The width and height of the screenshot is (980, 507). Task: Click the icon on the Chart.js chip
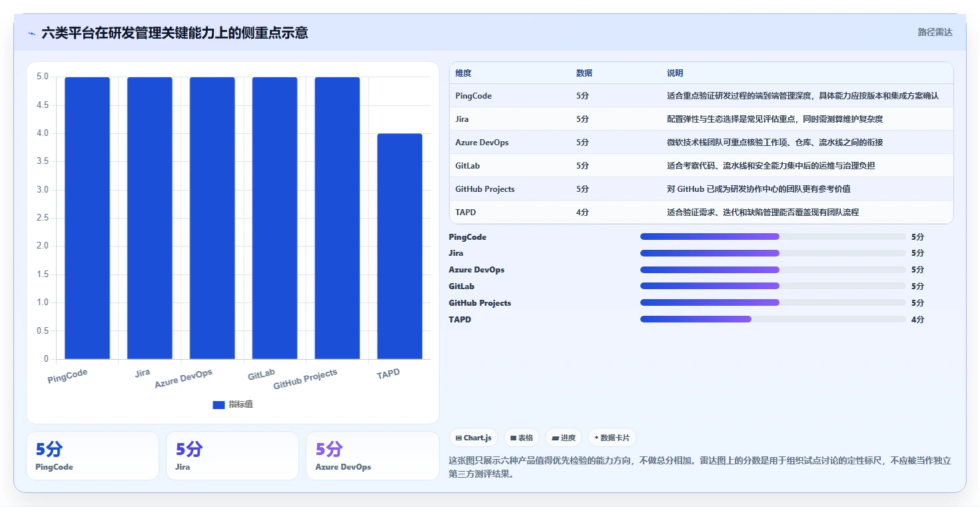tap(459, 438)
